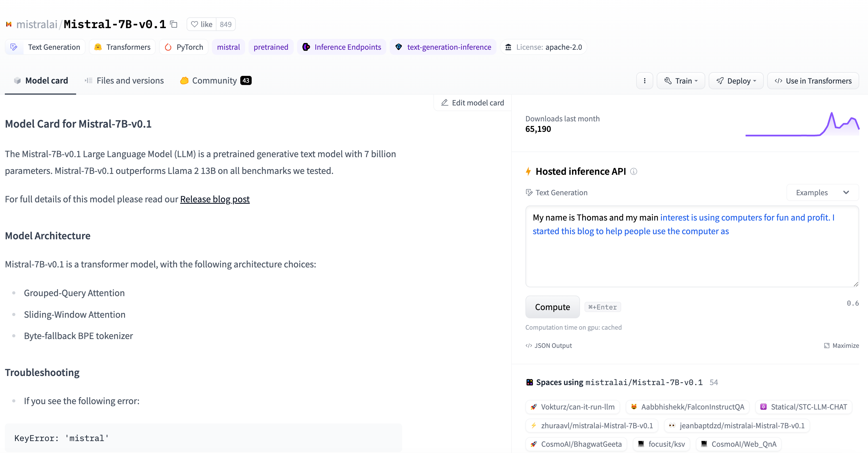Switch to Files and versions tab
Screen dimensions: 868x453
point(124,80)
